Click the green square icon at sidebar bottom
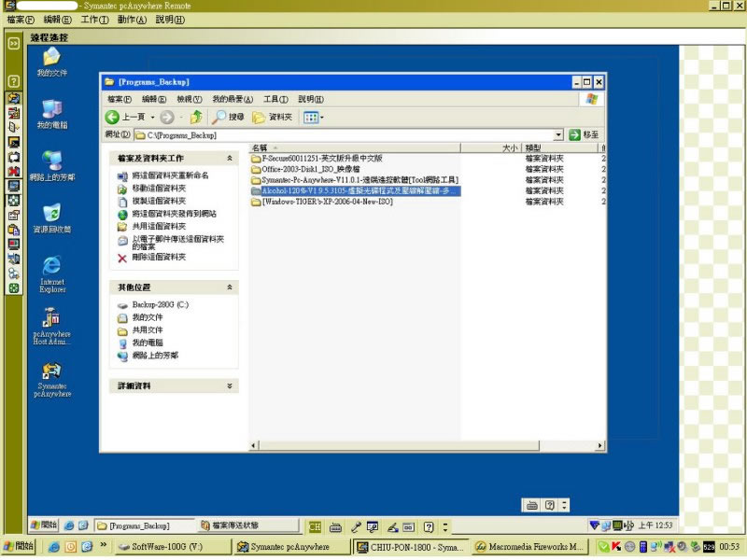The image size is (747, 560). click(14, 288)
